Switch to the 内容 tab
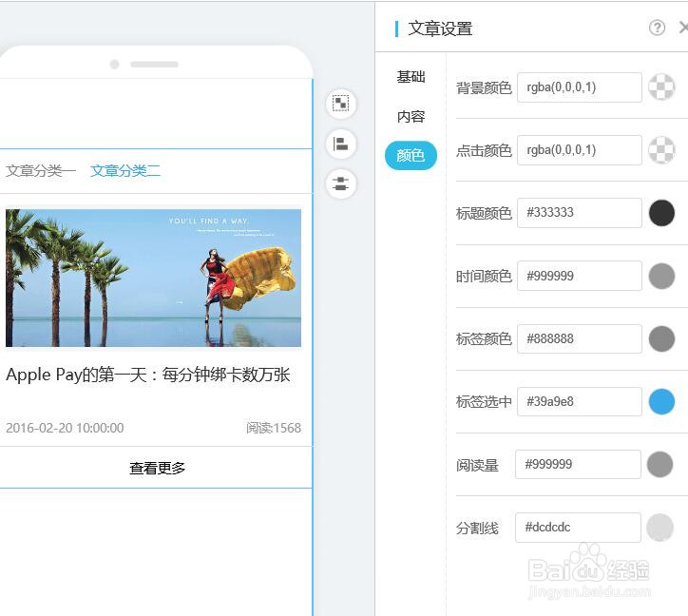The height and width of the screenshot is (616, 688). (411, 116)
